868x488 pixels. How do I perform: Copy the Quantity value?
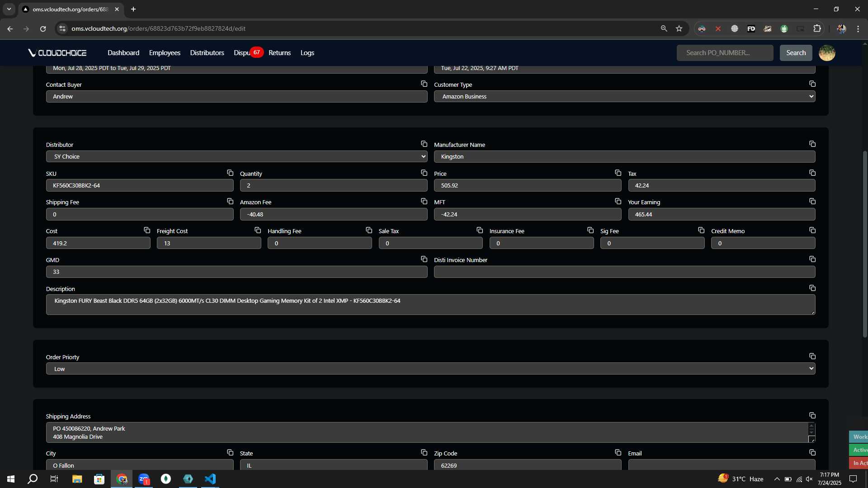(x=424, y=173)
